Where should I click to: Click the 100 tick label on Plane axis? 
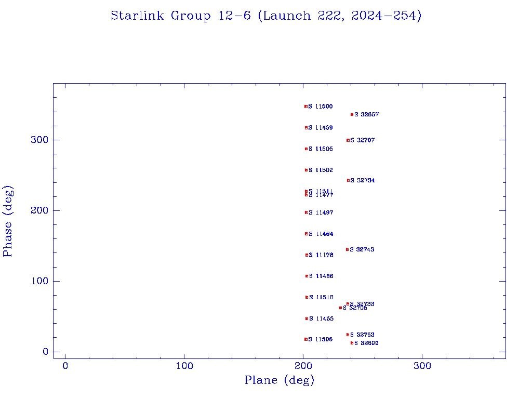point(184,366)
